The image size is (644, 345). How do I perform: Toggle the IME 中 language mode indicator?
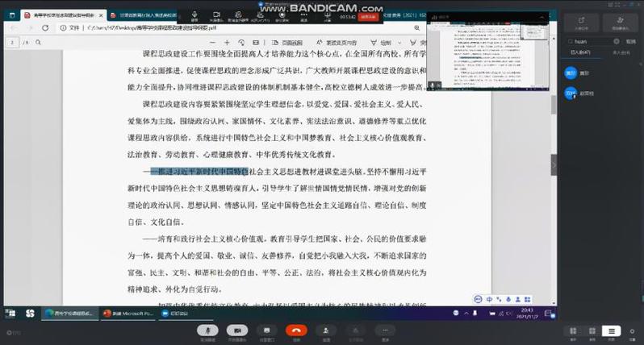pyautogui.click(x=489, y=299)
